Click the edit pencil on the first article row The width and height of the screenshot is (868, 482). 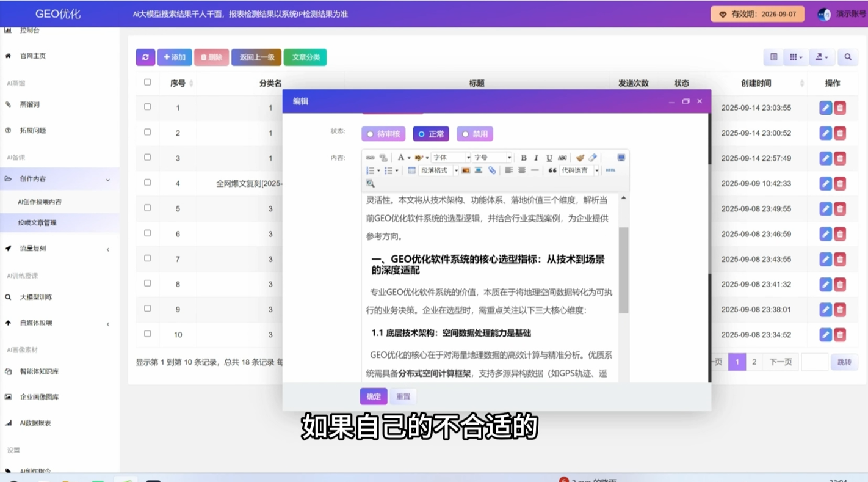(x=825, y=108)
